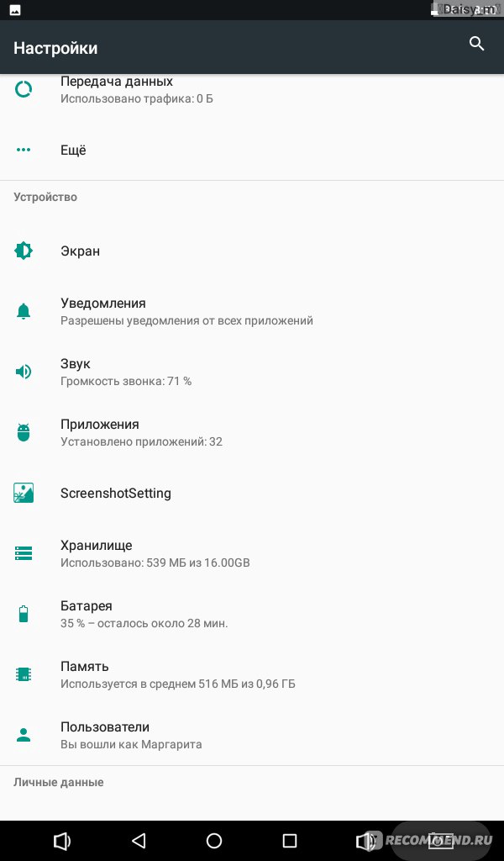Tap the Android back navigation button
Viewport: 504px width, 861px height.
tap(139, 841)
